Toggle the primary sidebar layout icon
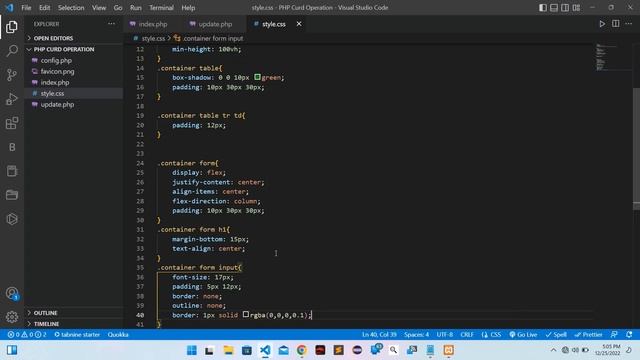This screenshot has height=360, width=640. pos(543,7)
